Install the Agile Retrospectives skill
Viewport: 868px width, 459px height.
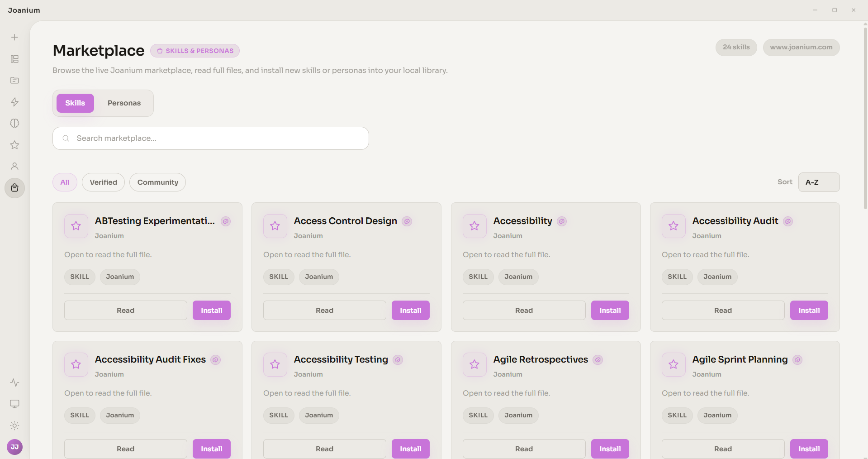(x=610, y=449)
